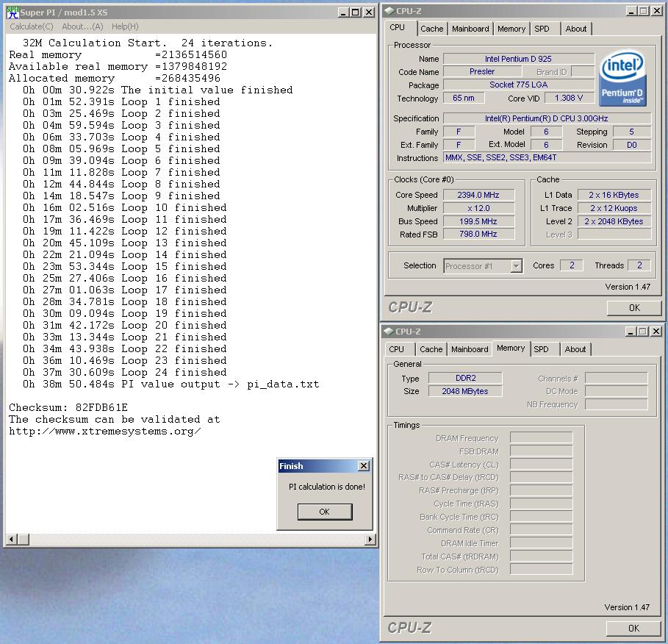Click the Loop 24 finished line
This screenshot has width=668, height=644.
click(124, 373)
